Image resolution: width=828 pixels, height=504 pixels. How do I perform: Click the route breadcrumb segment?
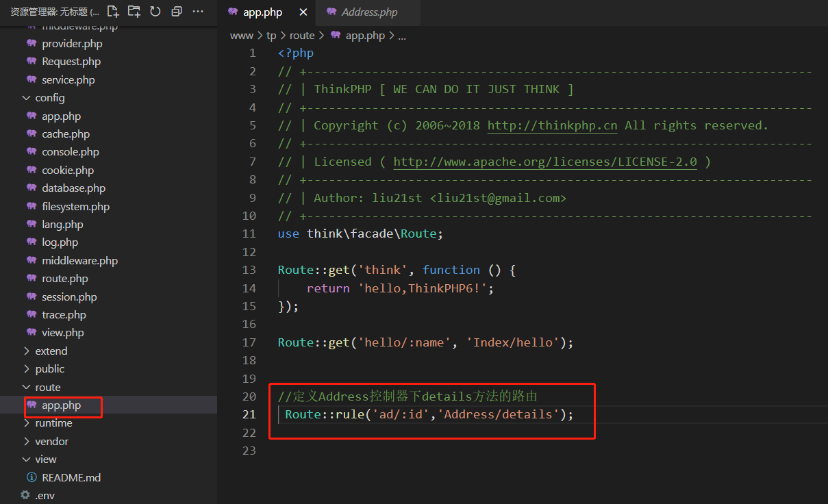(302, 36)
